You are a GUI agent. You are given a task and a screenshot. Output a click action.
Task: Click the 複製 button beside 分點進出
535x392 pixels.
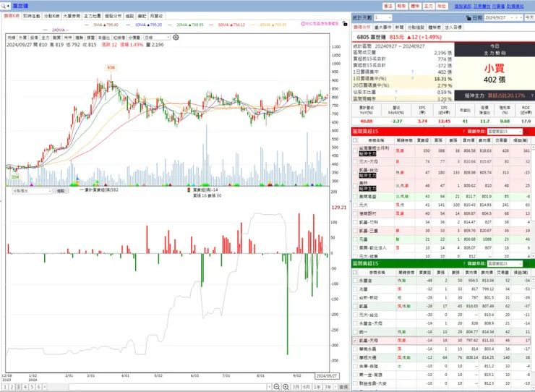coord(61,191)
